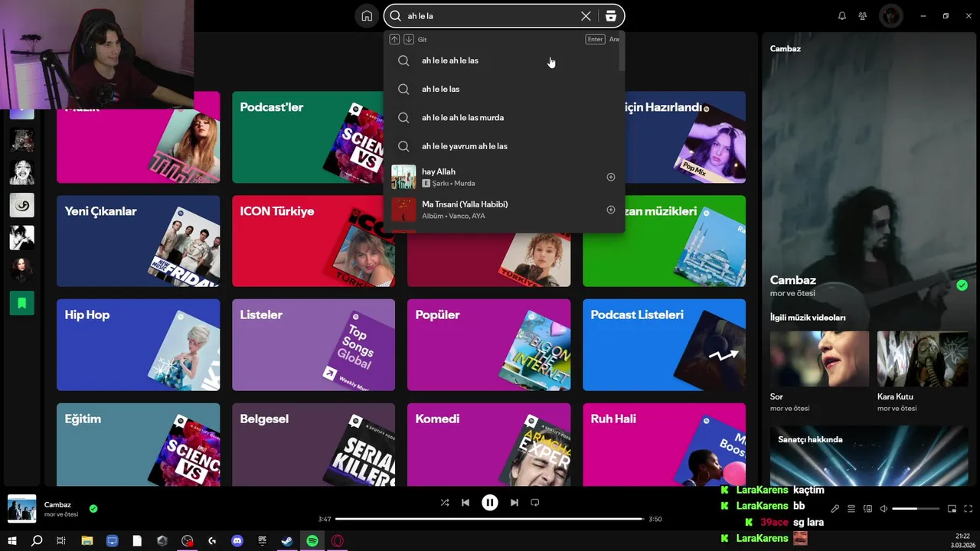
Task: Open the Podcast Listeleri category card
Action: tap(664, 345)
